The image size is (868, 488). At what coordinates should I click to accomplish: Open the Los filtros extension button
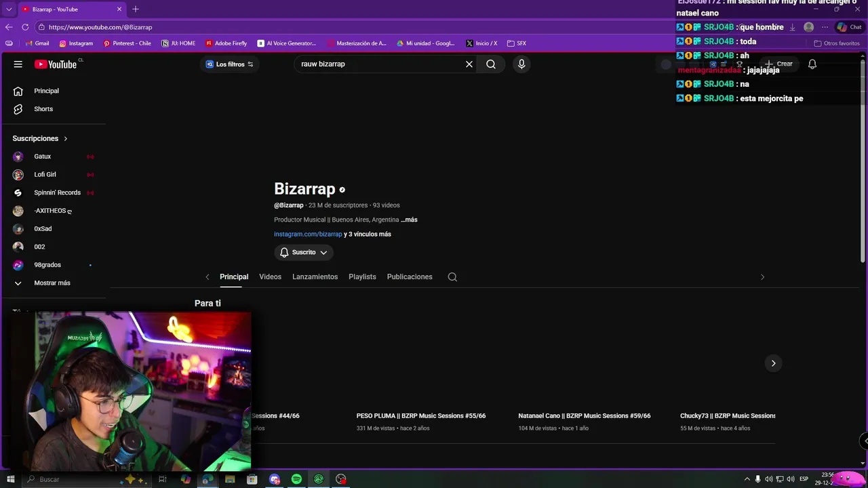pos(229,64)
